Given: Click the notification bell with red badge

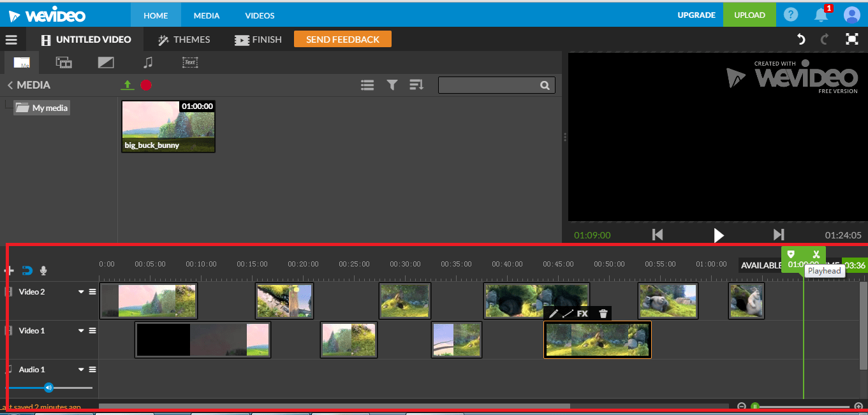Looking at the screenshot, I should [821, 15].
